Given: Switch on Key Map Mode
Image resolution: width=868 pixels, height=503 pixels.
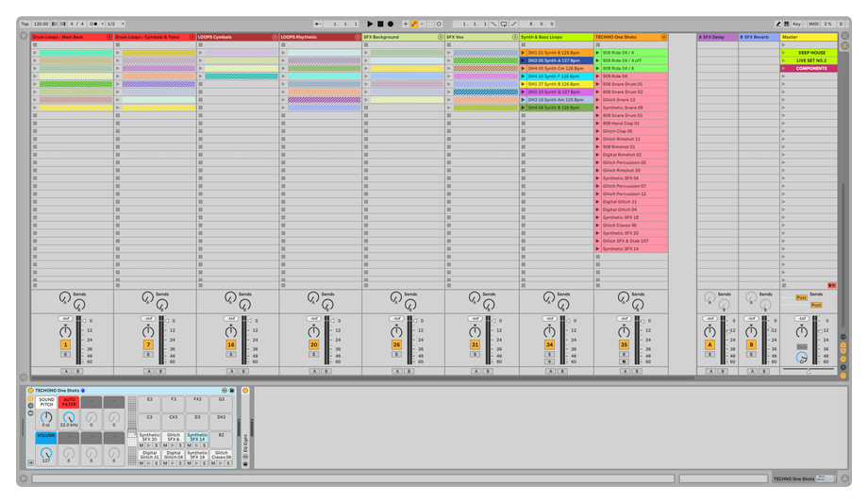Looking at the screenshot, I should click(796, 24).
